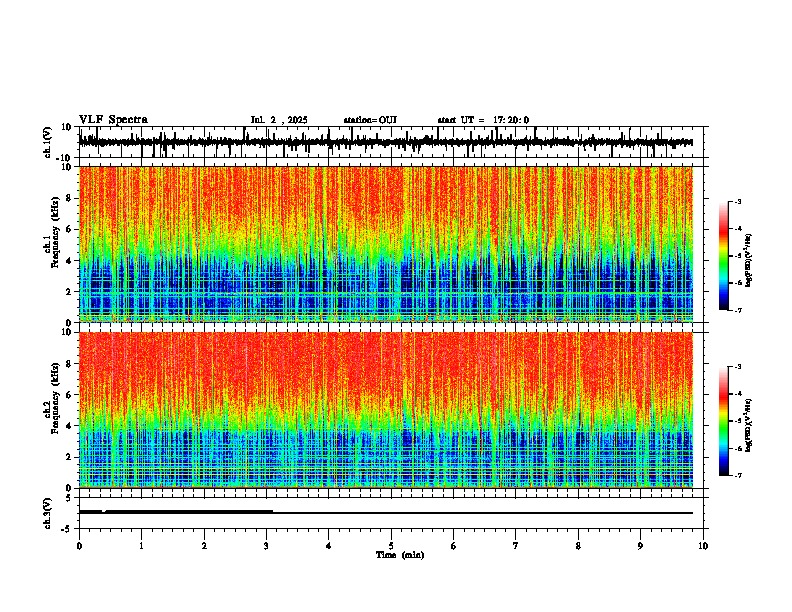This screenshot has height=612, width=792.
Task: Click the "6" kHz tick of ch.1 spectrogram
Action: 69,229
